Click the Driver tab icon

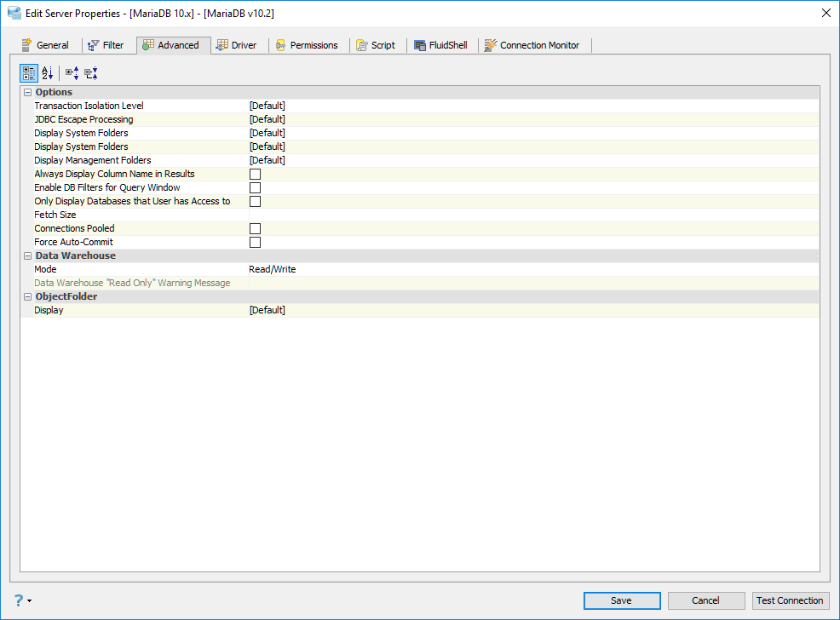(x=222, y=45)
